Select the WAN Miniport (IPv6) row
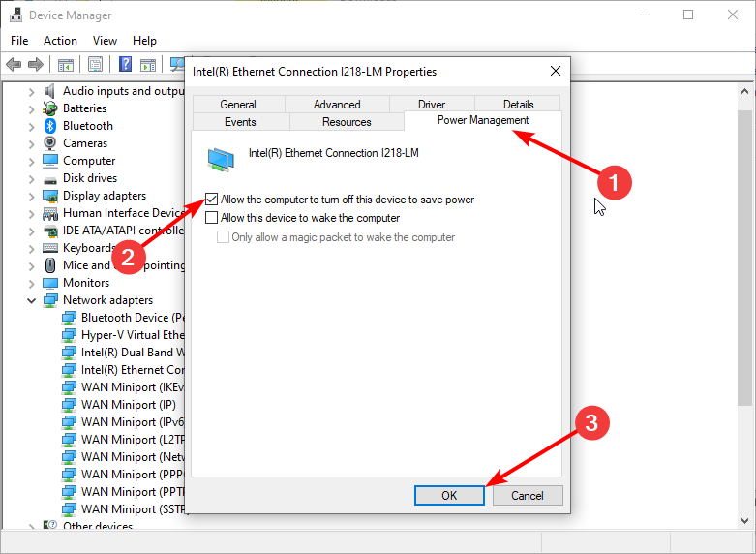756x554 pixels. tap(123, 421)
